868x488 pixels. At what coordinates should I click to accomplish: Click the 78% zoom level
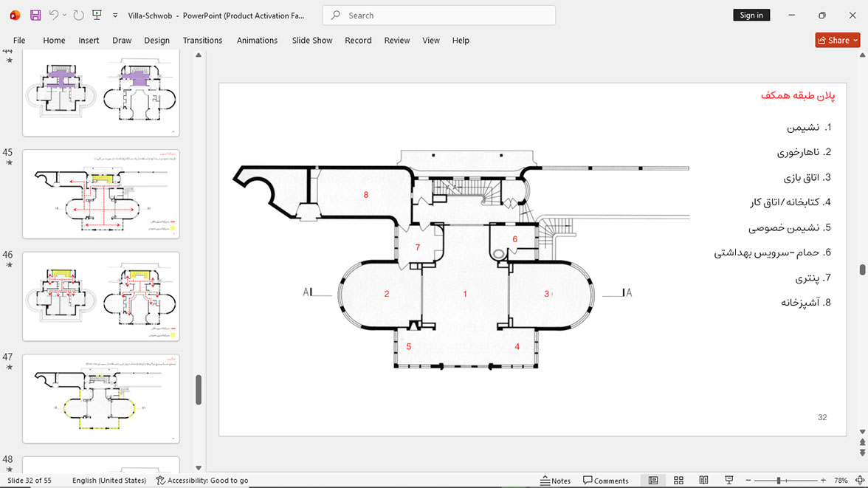[841, 480]
